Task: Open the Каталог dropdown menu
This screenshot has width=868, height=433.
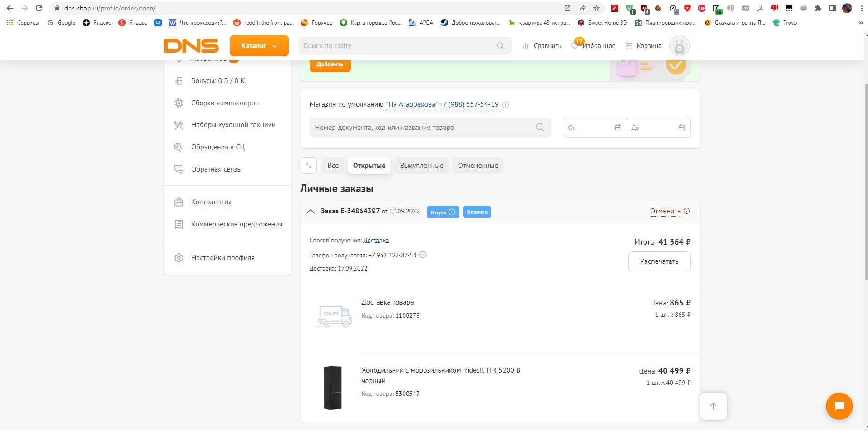Action: coord(259,46)
